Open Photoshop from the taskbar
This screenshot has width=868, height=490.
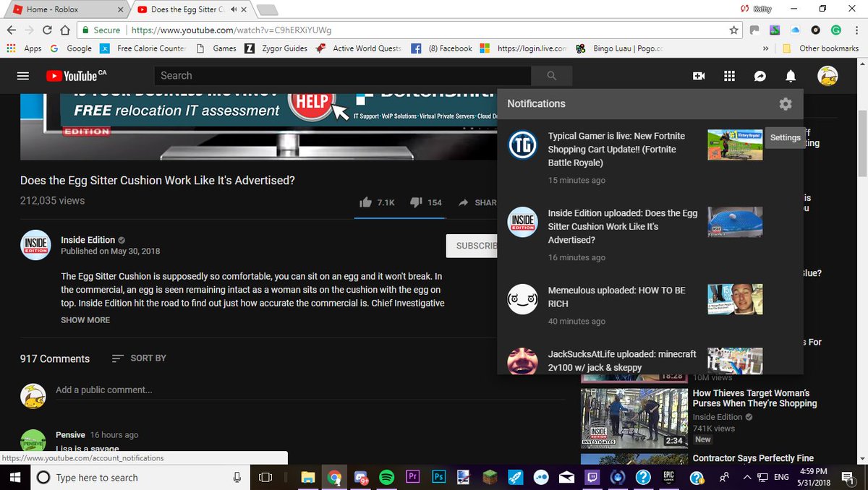tap(439, 477)
